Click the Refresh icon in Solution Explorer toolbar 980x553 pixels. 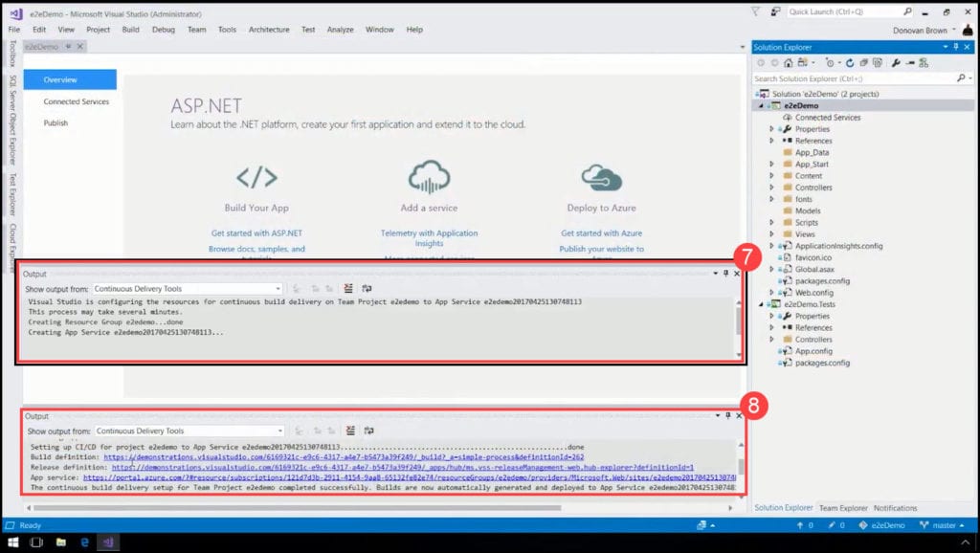coord(850,63)
